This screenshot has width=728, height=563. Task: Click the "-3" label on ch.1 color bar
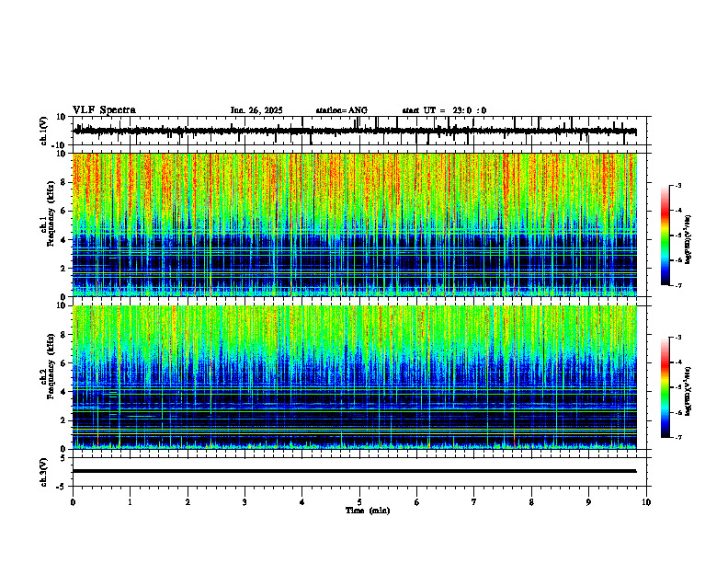tap(677, 185)
